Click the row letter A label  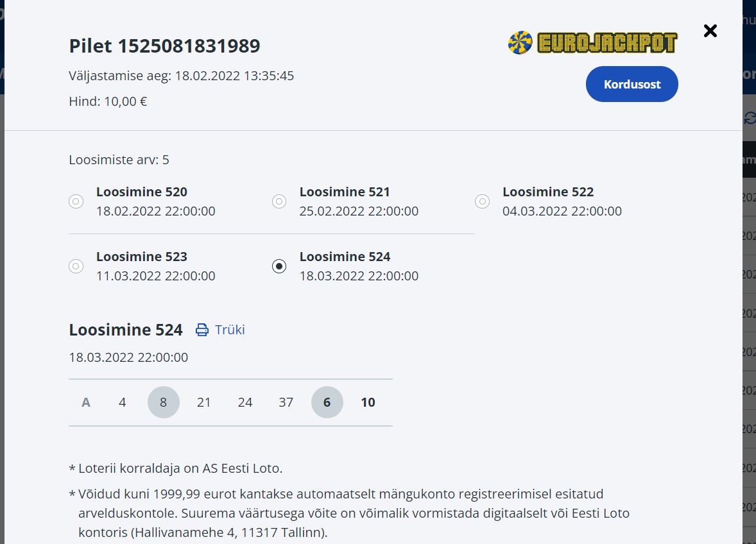[x=86, y=402]
